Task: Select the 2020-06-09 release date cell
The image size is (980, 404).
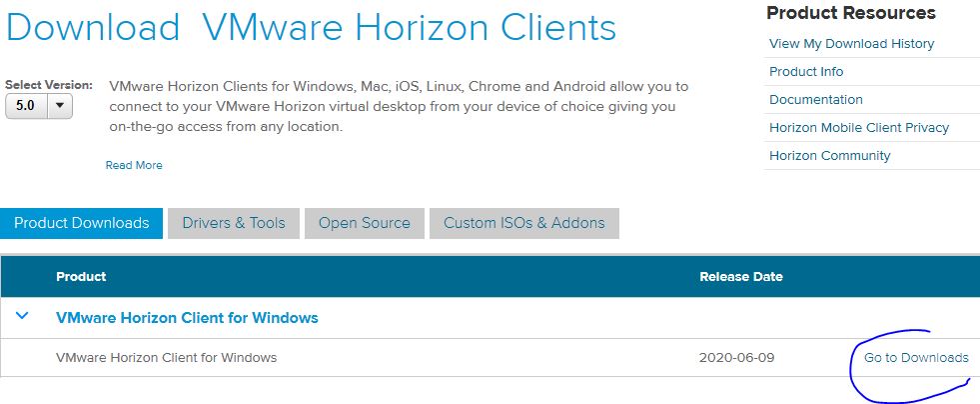Action: (736, 358)
